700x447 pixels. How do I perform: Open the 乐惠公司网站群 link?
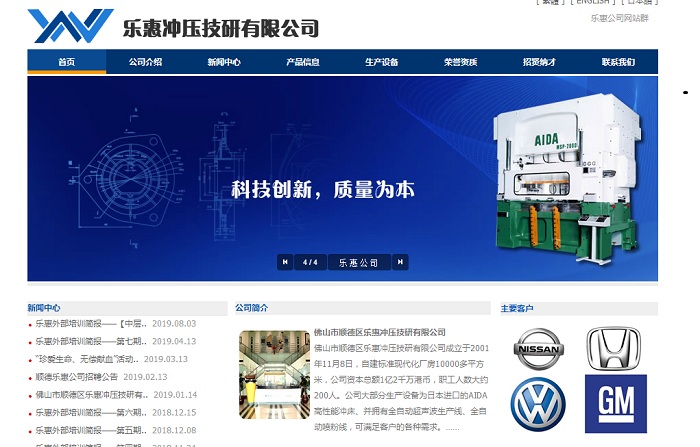point(619,18)
